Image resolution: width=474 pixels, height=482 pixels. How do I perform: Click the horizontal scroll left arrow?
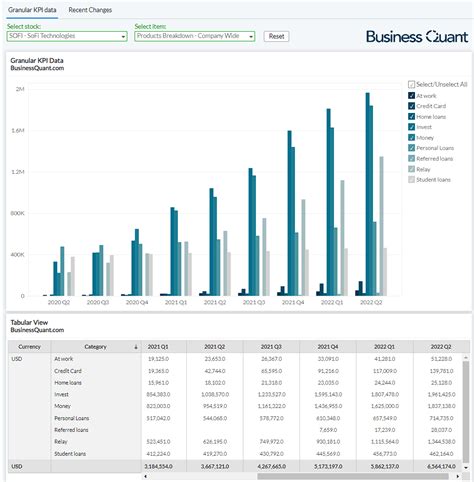point(146,476)
